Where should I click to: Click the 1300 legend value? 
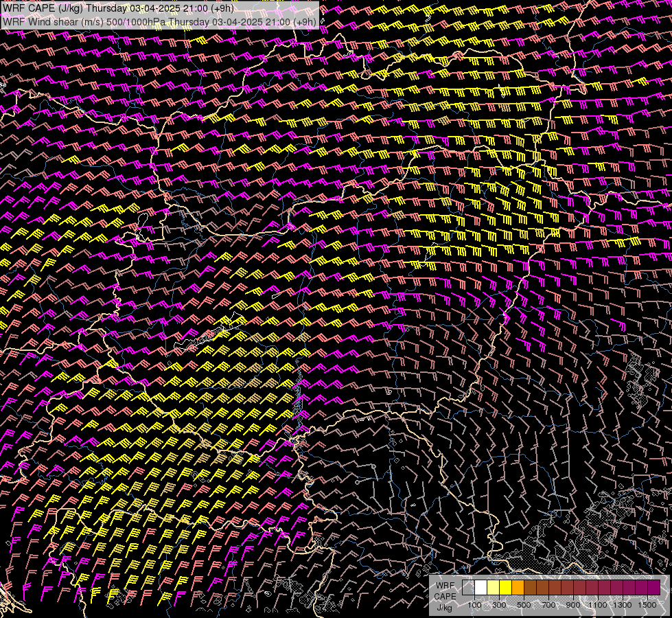point(623,605)
